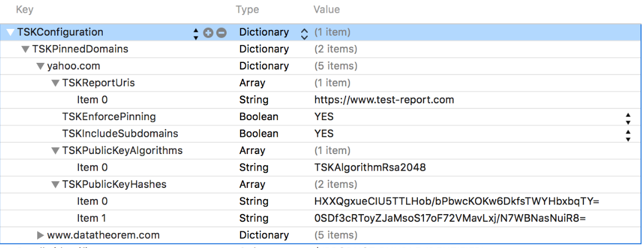
Task: Select the TSKAlgorithmRsa2048 value field
Action: 370,167
